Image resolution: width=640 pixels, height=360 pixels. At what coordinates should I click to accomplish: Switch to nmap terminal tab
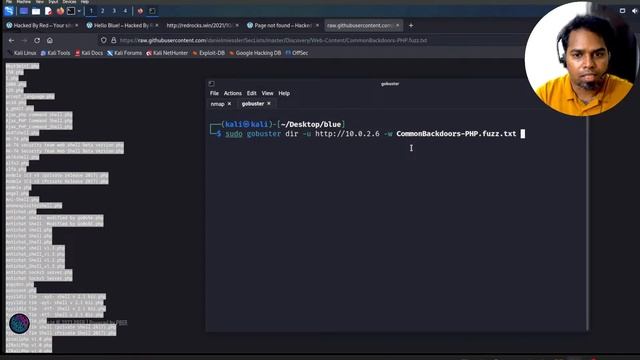[x=217, y=104]
